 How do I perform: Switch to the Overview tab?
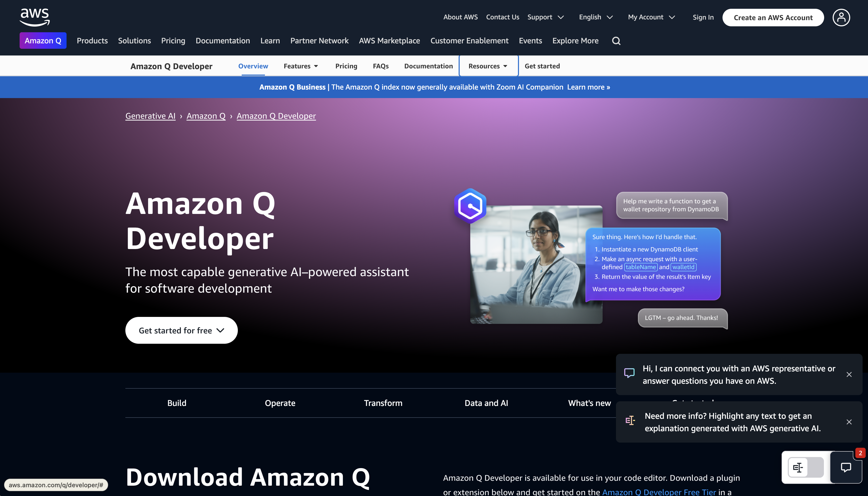pyautogui.click(x=253, y=66)
